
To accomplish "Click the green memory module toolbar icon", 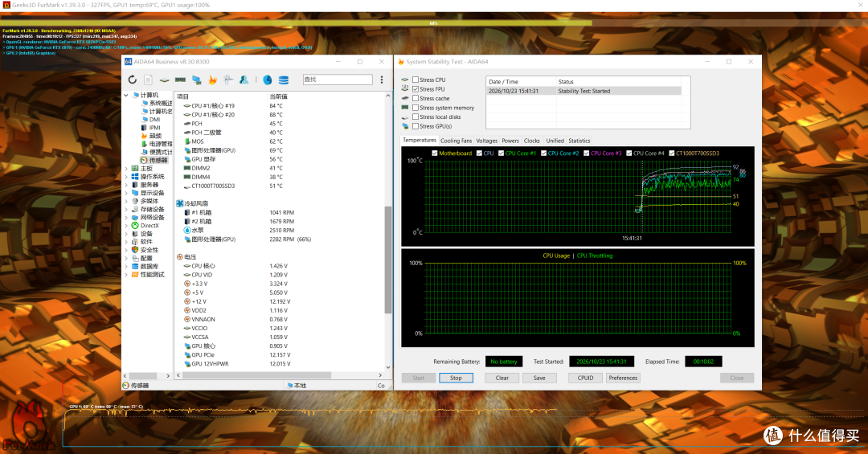I will coord(181,80).
